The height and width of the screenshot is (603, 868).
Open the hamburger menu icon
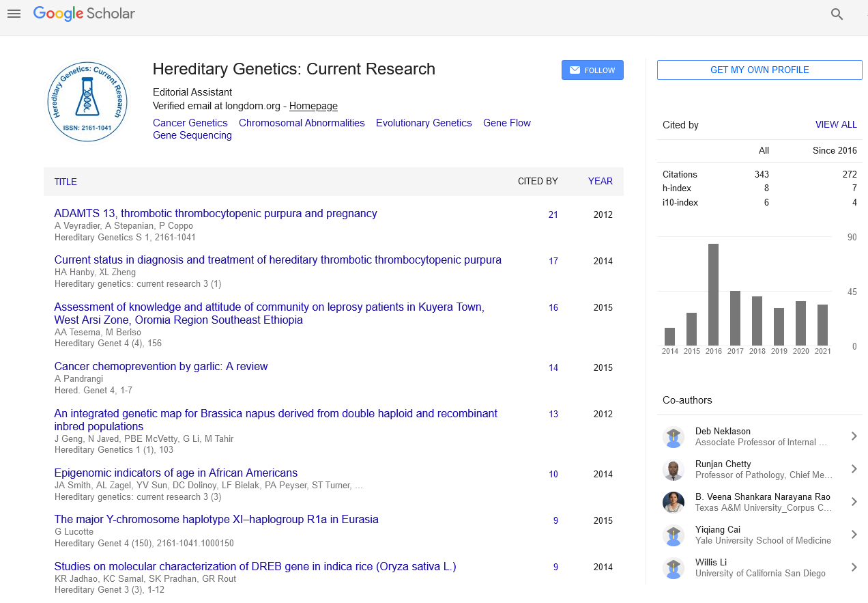pos(14,14)
